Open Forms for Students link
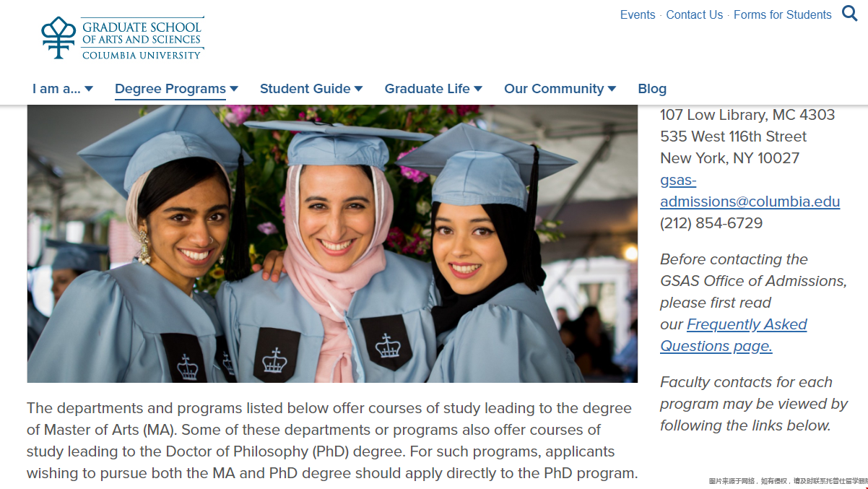The height and width of the screenshot is (489, 868). (x=783, y=14)
